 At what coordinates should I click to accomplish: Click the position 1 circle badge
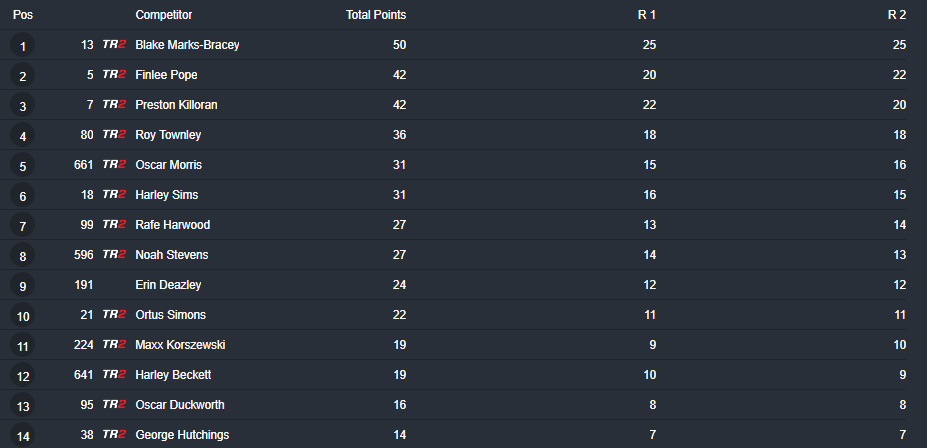22,46
